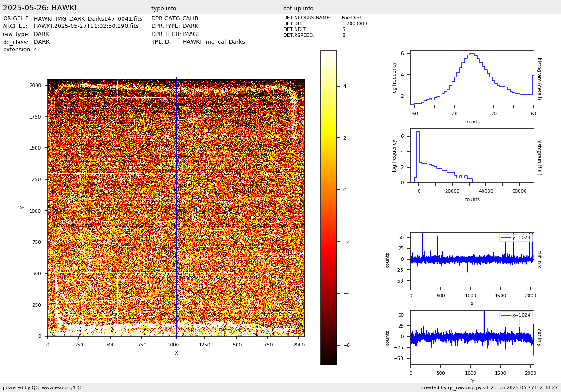Click the ORIGFILE filename HAWKI_IMG_DARK_Darks147_0041.fits
The image size is (561, 392).
click(88, 19)
